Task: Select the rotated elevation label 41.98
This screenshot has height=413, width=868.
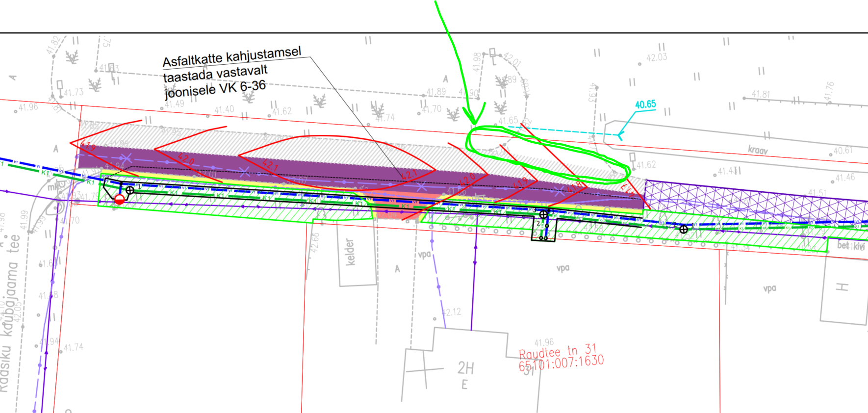Action: (477, 62)
